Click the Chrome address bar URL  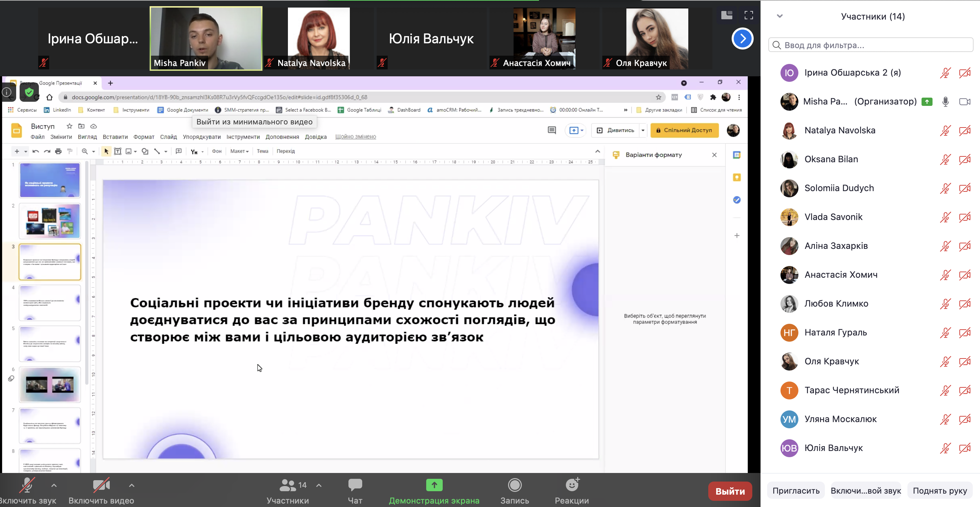219,97
